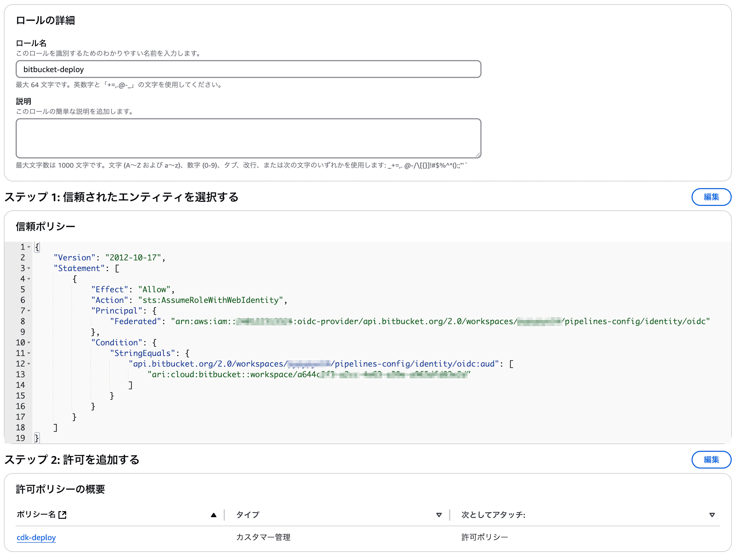Screen dimensions: 739x560
Task: Click the 説明 field label
Action: 23,101
